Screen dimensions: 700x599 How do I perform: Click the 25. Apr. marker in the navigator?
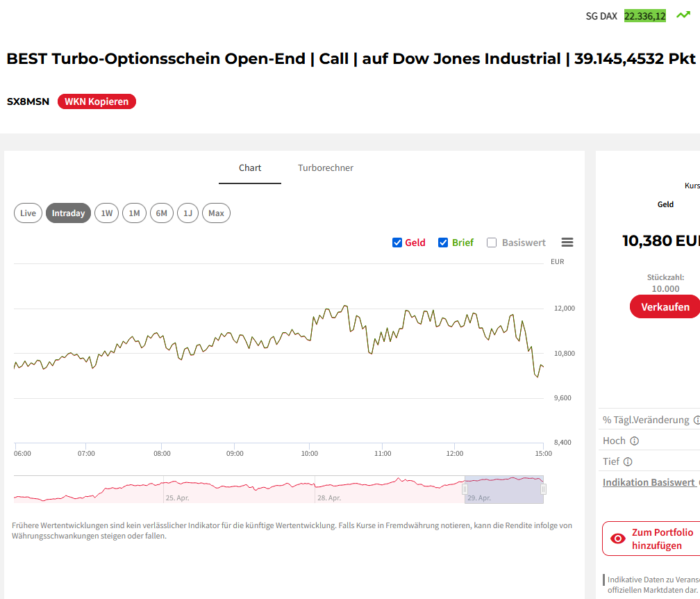tap(177, 498)
